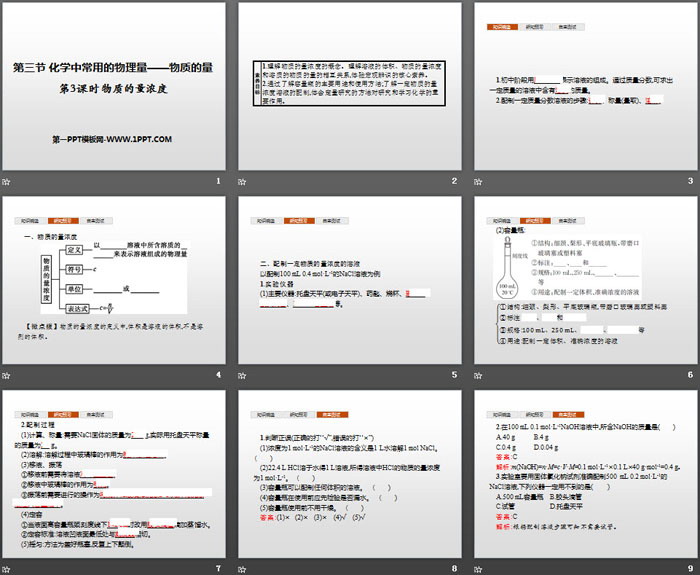Image resolution: width=700 pixels, height=575 pixels.
Task: Click the animation star icon under slide 6
Action: [x=478, y=375]
